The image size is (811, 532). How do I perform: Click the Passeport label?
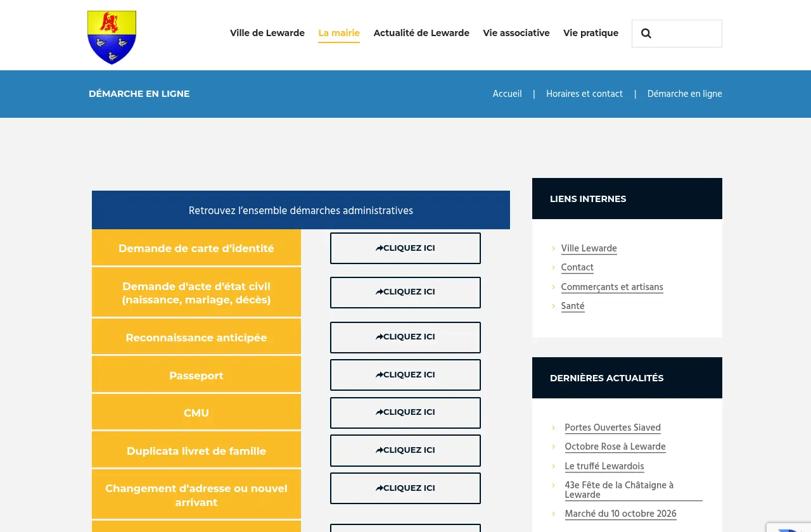[x=196, y=375]
